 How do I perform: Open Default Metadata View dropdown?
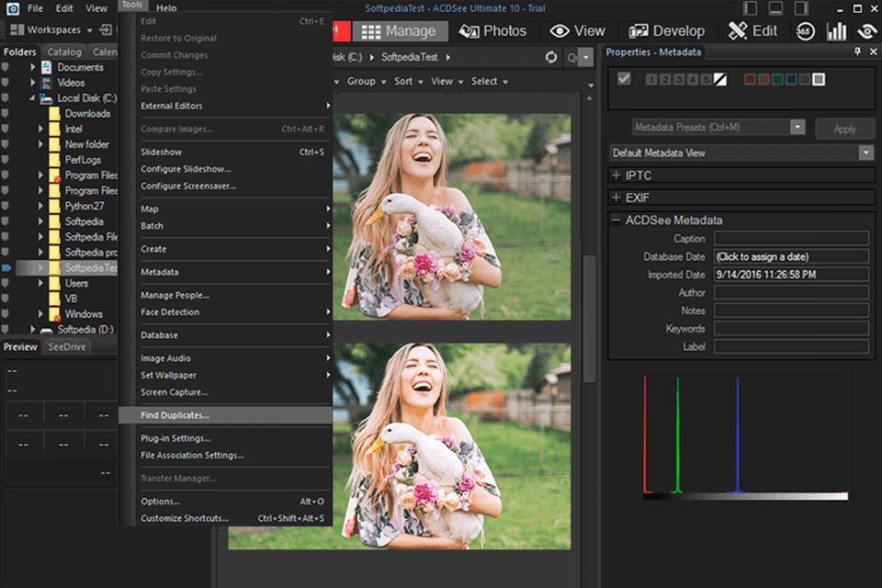[x=865, y=153]
